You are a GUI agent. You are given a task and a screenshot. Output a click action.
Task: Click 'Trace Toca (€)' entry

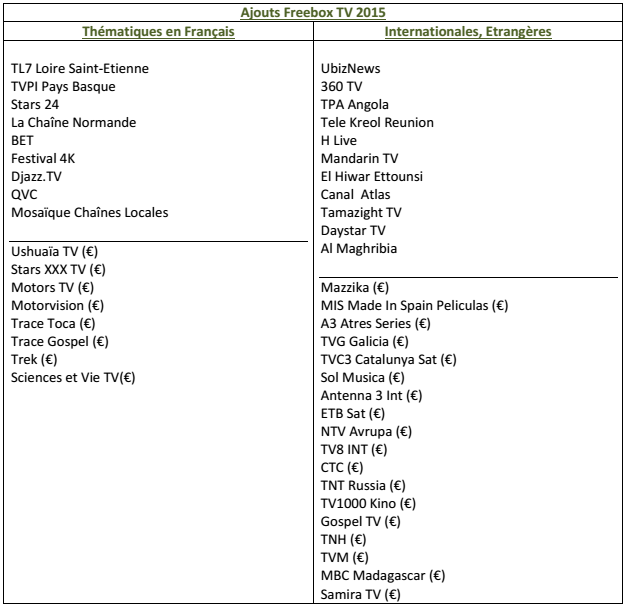click(x=53, y=324)
